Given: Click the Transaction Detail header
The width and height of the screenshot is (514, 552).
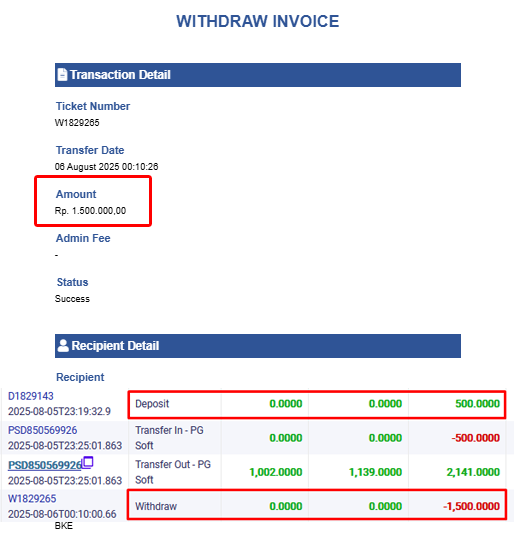Looking at the screenshot, I should pos(258,75).
